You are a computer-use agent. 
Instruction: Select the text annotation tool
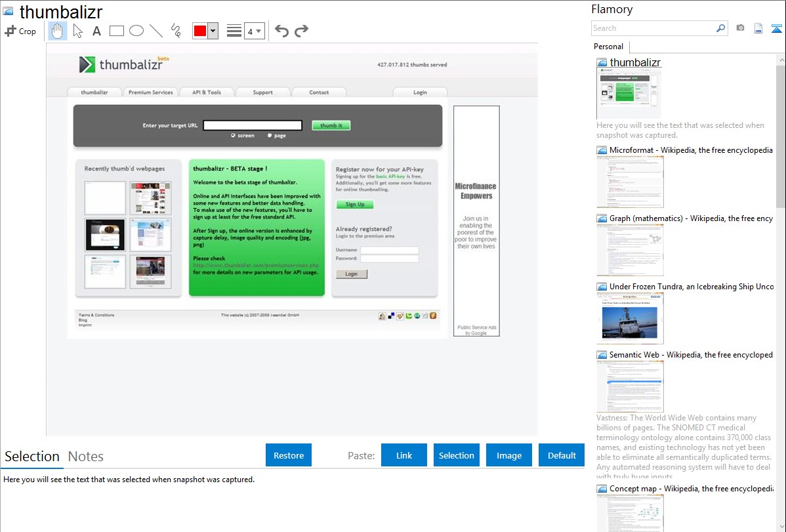(x=96, y=31)
